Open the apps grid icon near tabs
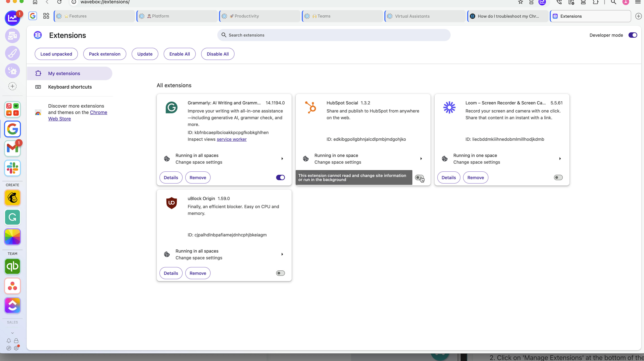 tap(46, 16)
